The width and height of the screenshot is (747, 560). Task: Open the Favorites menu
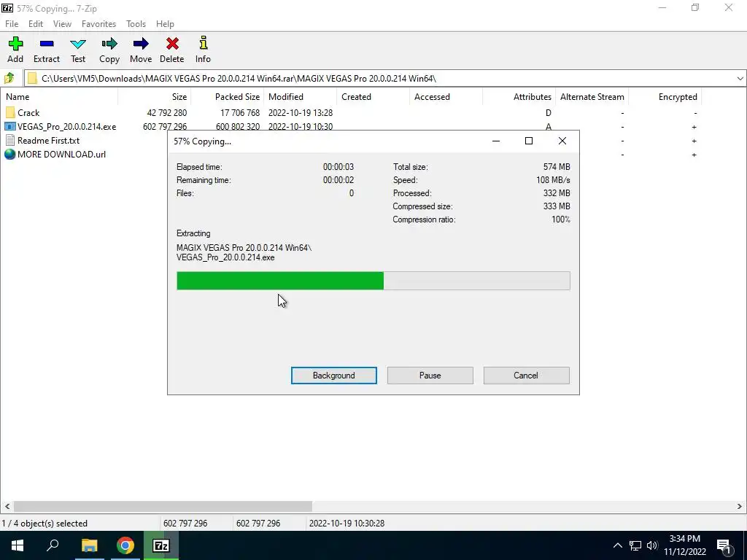[98, 24]
